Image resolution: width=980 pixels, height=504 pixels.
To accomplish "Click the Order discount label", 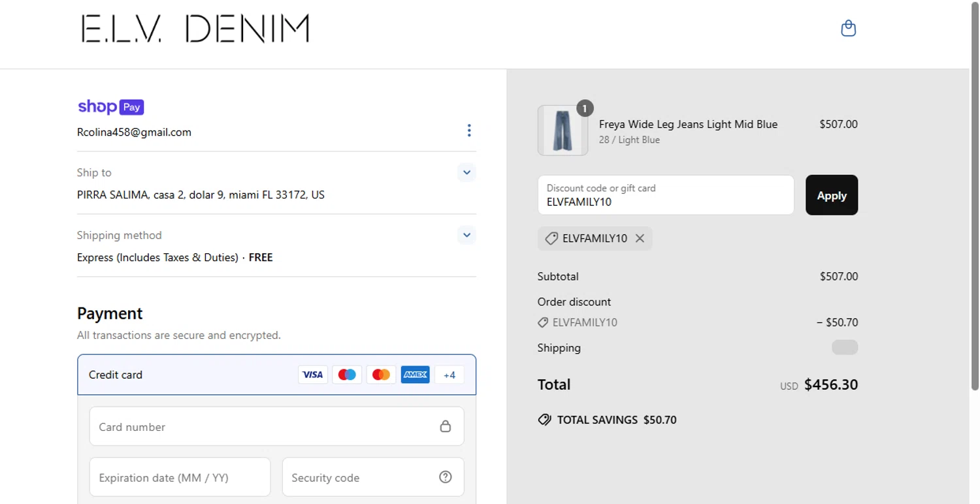I will pyautogui.click(x=574, y=302).
